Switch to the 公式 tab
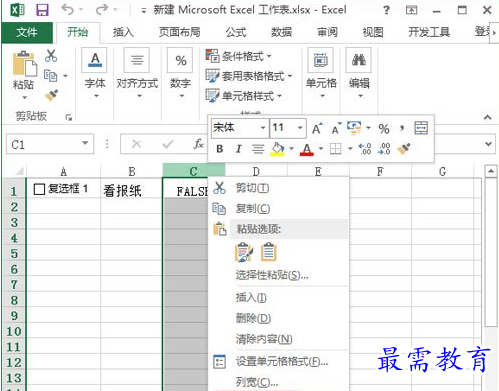 [x=236, y=32]
